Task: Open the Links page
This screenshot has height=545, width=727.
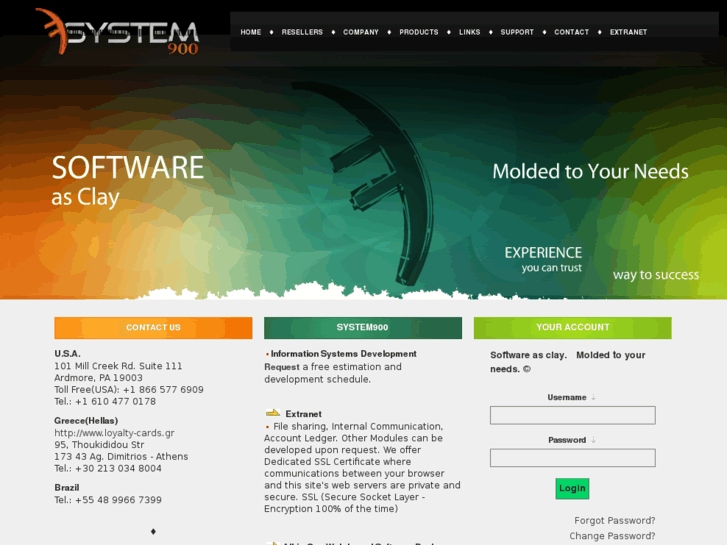Action: coord(470,32)
